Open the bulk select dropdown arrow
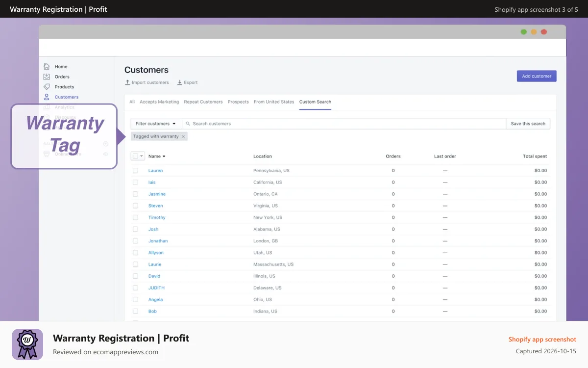Screen dimensions: 588x368 point(142,156)
